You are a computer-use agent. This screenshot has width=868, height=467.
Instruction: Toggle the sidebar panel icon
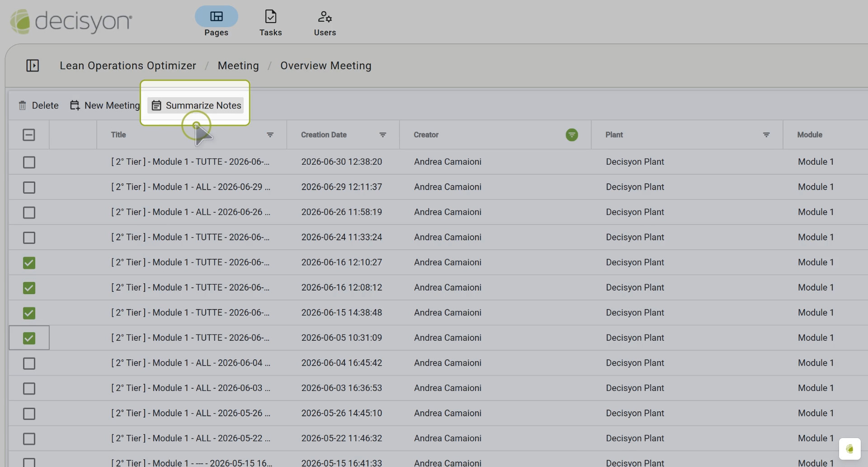(33, 66)
